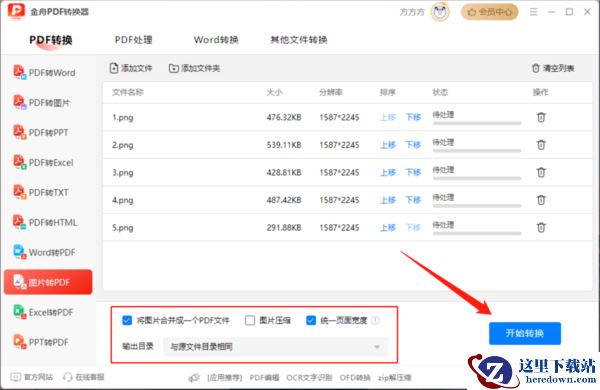The height and width of the screenshot is (390, 600).
Task: Select 图片转PDF in the sidebar
Action: pos(48,282)
